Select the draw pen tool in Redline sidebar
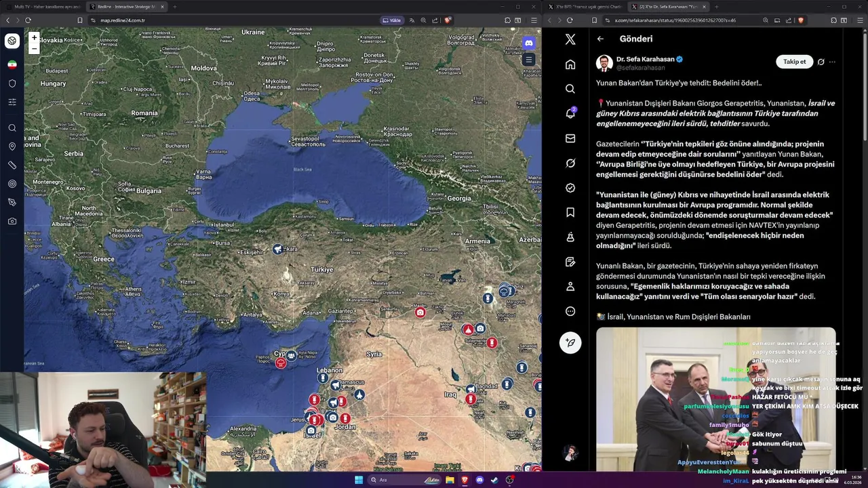 click(12, 202)
